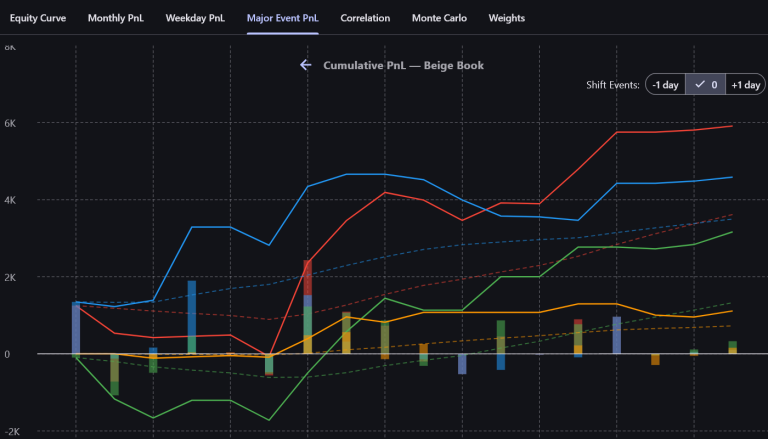
Task: Shift events by -1 day
Action: [665, 84]
